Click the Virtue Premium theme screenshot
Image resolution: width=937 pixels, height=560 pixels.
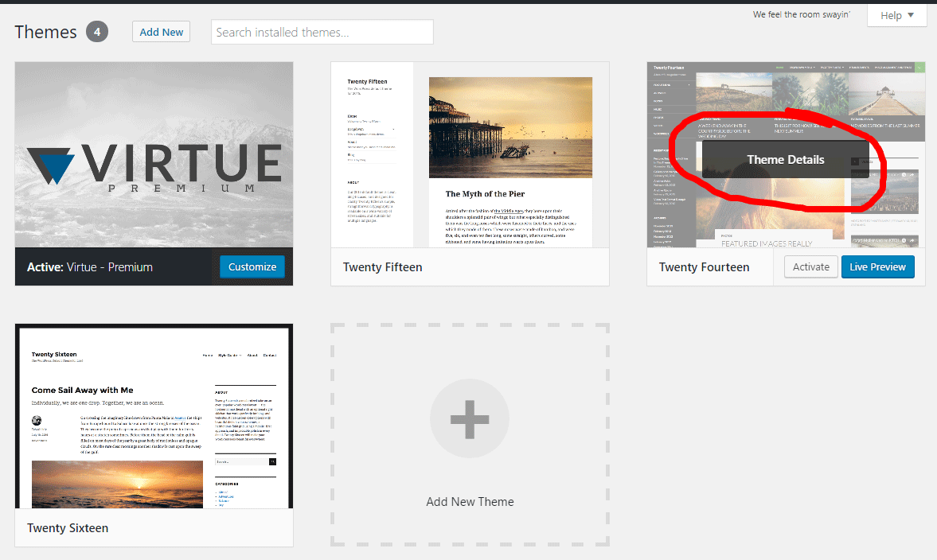[153, 155]
